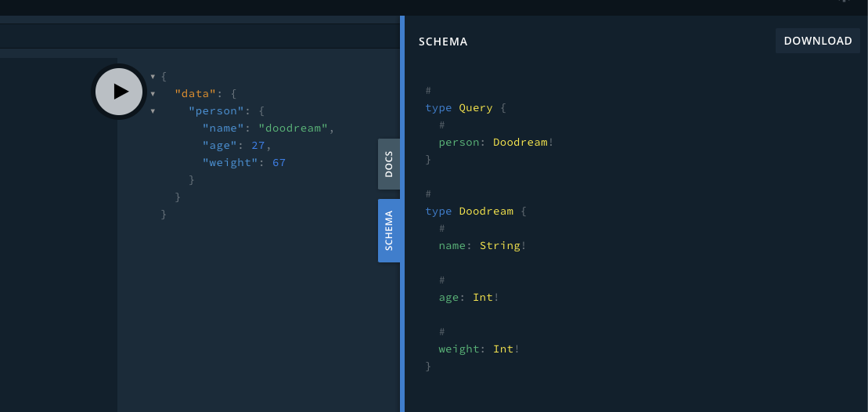Select the "age" key in the response
The image size is (868, 412).
220,145
